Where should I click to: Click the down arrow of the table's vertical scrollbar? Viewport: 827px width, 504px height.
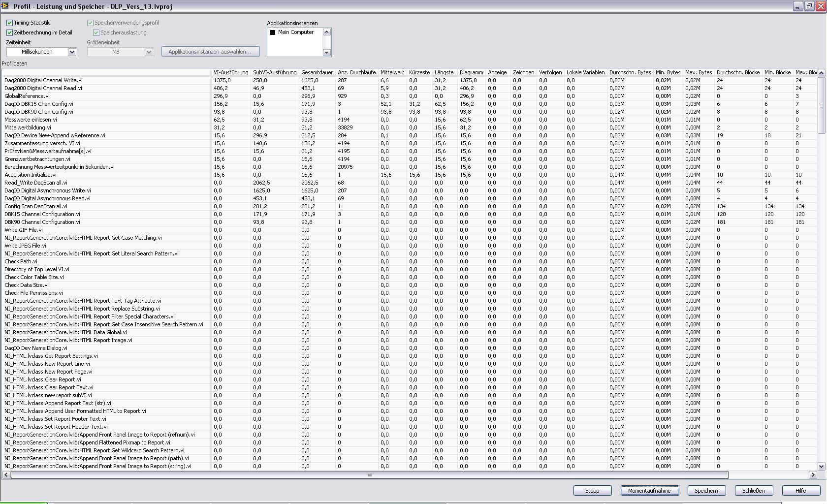coord(821,466)
